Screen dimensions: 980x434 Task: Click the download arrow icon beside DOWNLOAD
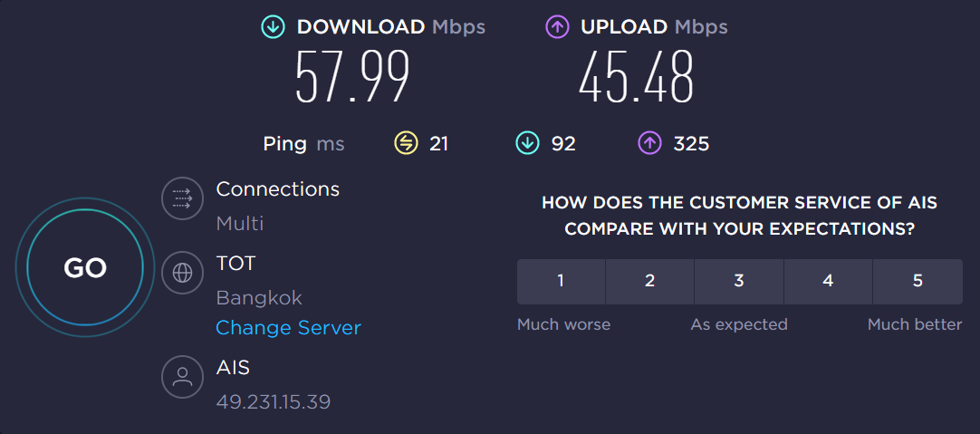click(274, 27)
